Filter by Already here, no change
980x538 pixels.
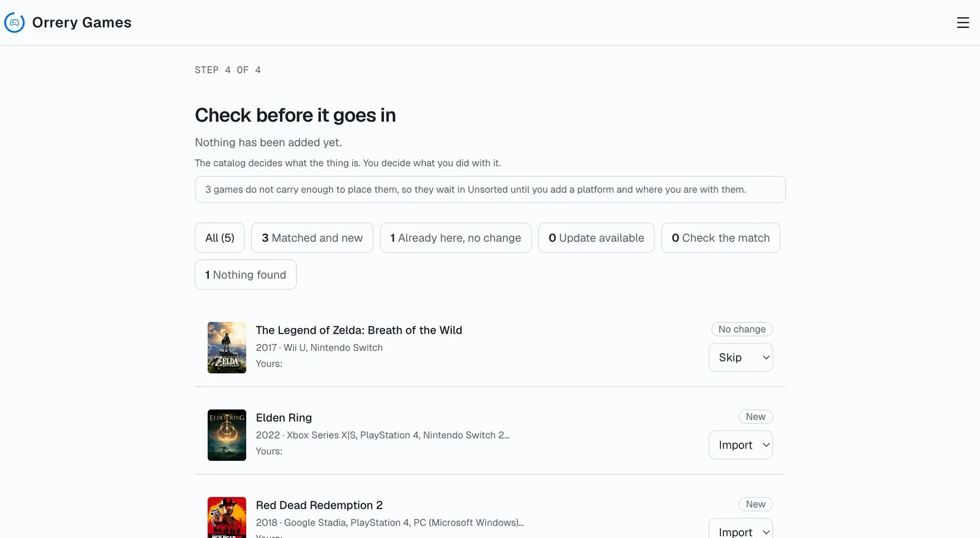coord(456,237)
